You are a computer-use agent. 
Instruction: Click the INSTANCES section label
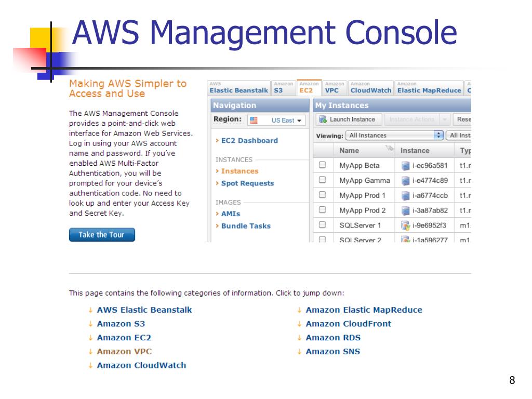(x=234, y=159)
